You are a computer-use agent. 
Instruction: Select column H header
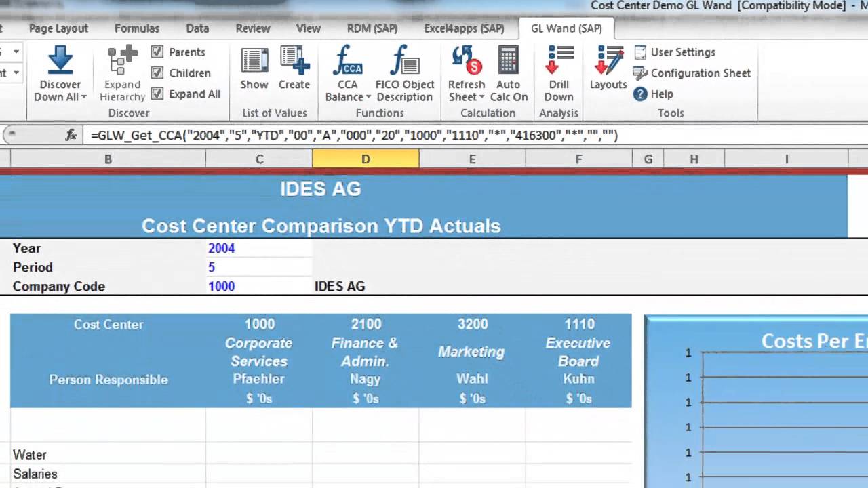point(694,159)
